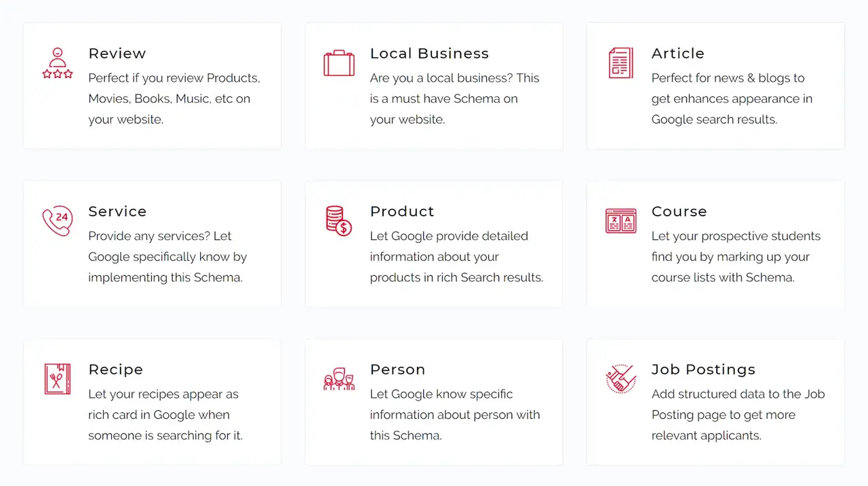Viewport: 868px width, 486px height.
Task: Click the Recipe cookbook icon
Action: point(58,379)
